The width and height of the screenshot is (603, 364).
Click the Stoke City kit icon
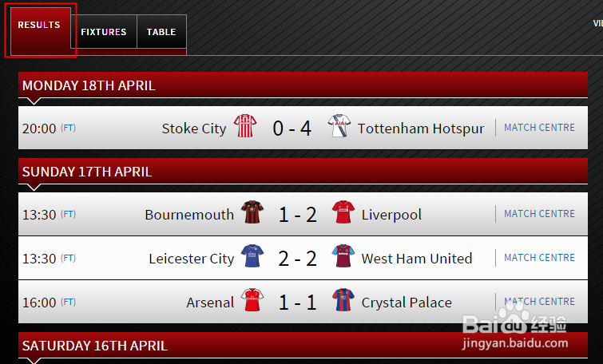point(245,127)
